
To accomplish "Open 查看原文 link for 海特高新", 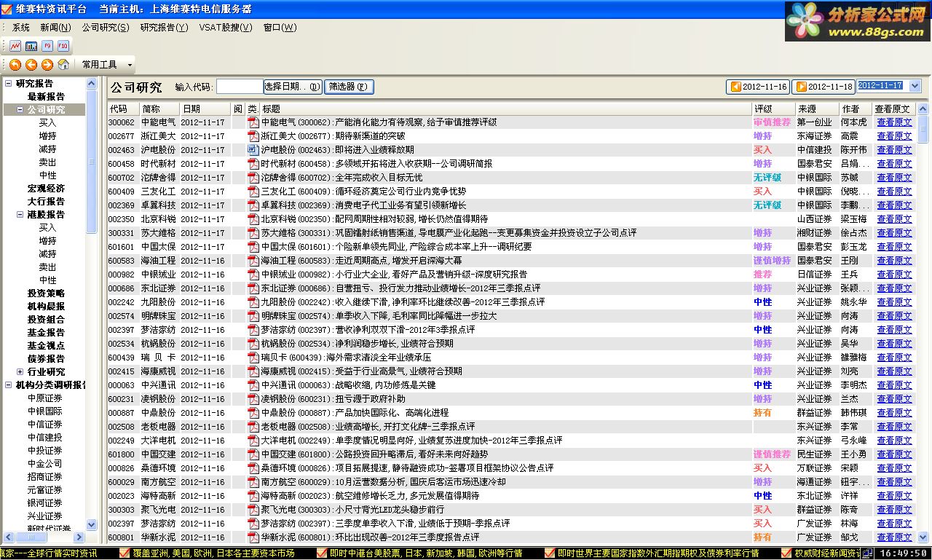I will (894, 496).
